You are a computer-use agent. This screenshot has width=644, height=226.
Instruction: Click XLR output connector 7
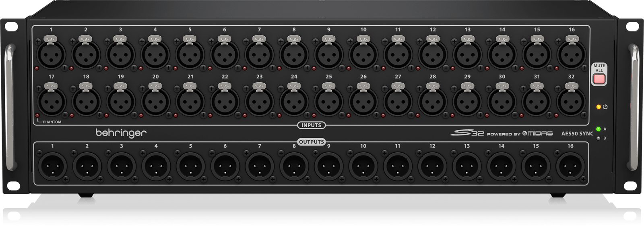260,166
